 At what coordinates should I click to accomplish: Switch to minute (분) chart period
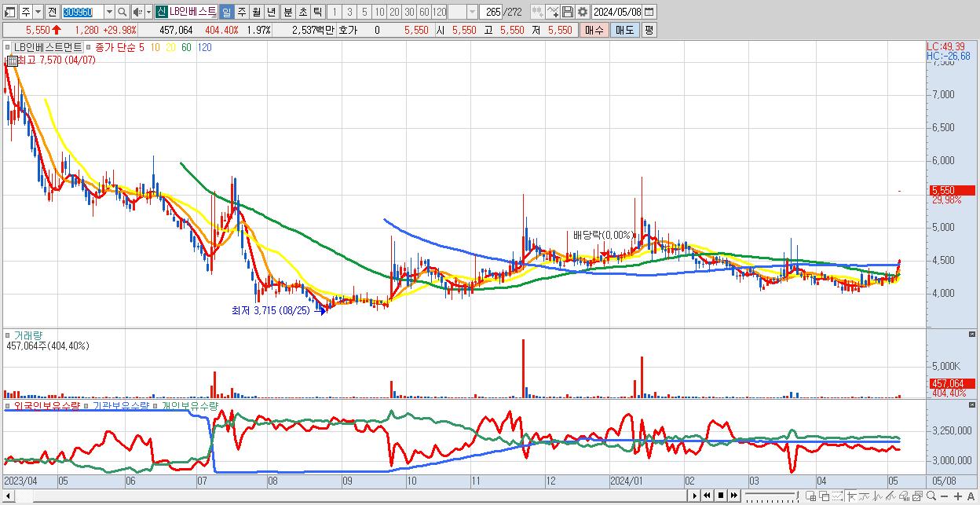point(288,12)
